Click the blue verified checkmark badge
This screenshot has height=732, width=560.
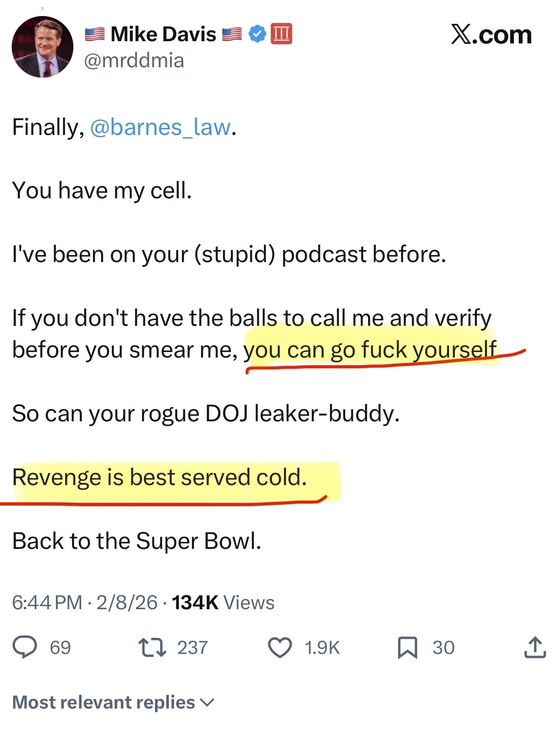coord(257,34)
